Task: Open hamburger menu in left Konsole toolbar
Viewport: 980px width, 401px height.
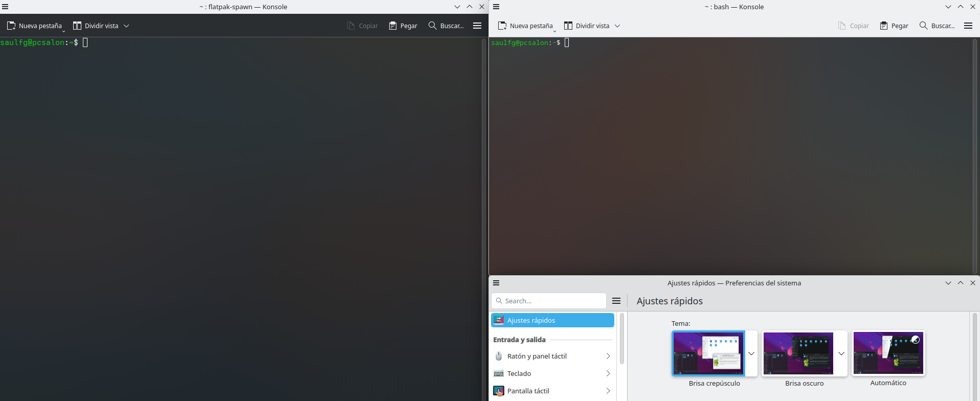Action: point(477,26)
